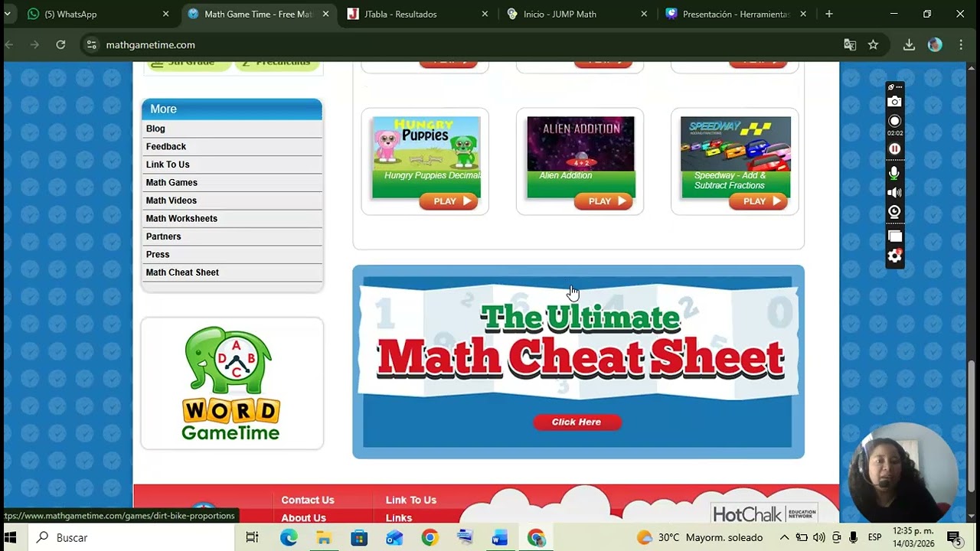
Task: Select Math Games in the sidebar
Action: [x=171, y=182]
